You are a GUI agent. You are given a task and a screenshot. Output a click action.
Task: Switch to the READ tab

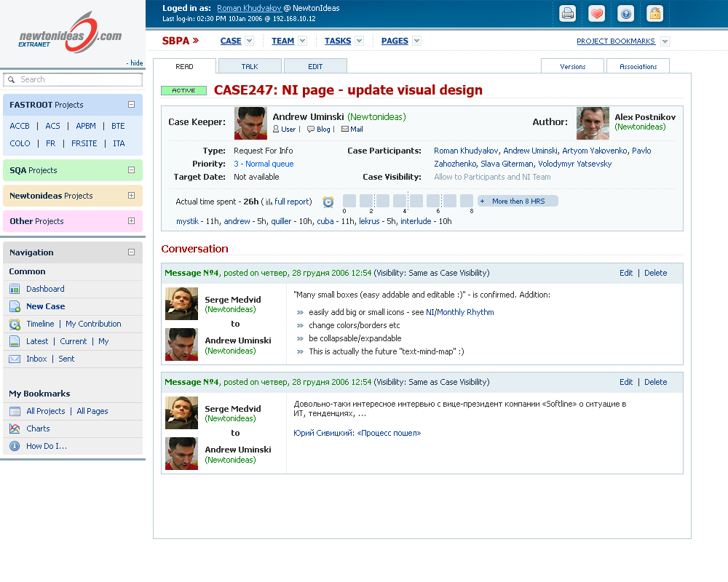click(x=184, y=66)
